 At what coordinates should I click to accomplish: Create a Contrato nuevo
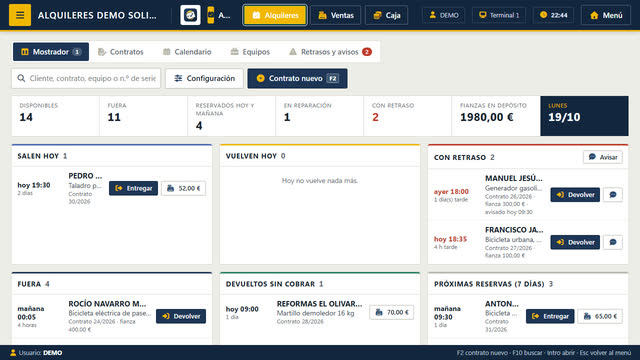point(298,78)
